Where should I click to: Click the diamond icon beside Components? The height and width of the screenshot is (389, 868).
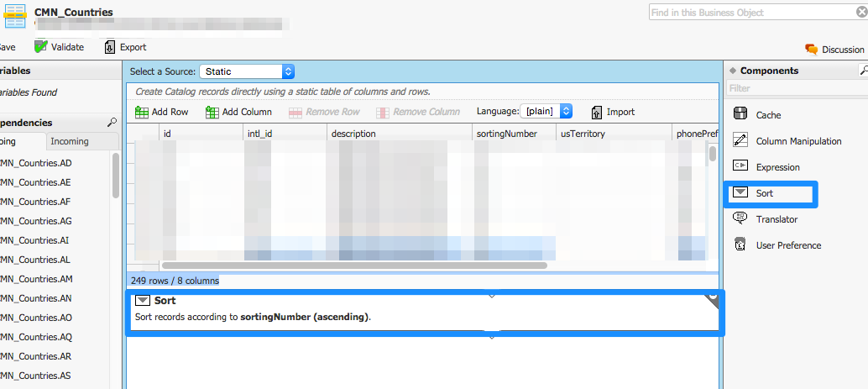click(733, 71)
